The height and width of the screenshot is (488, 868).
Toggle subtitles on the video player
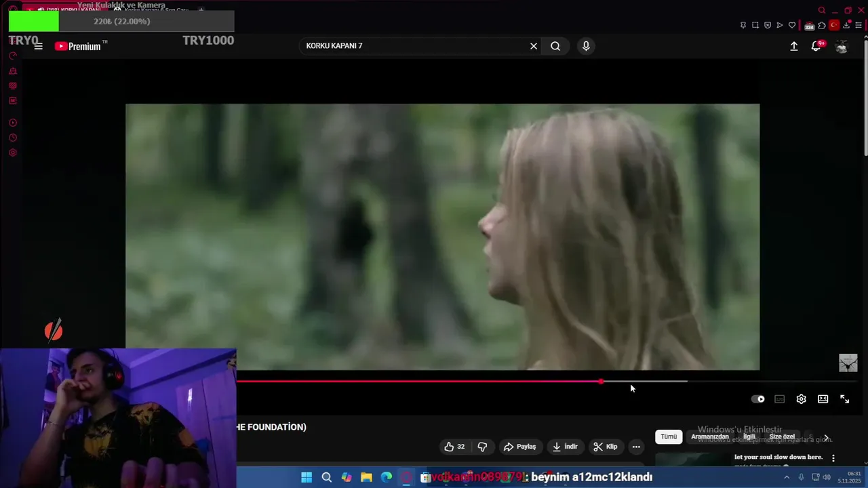(780, 399)
